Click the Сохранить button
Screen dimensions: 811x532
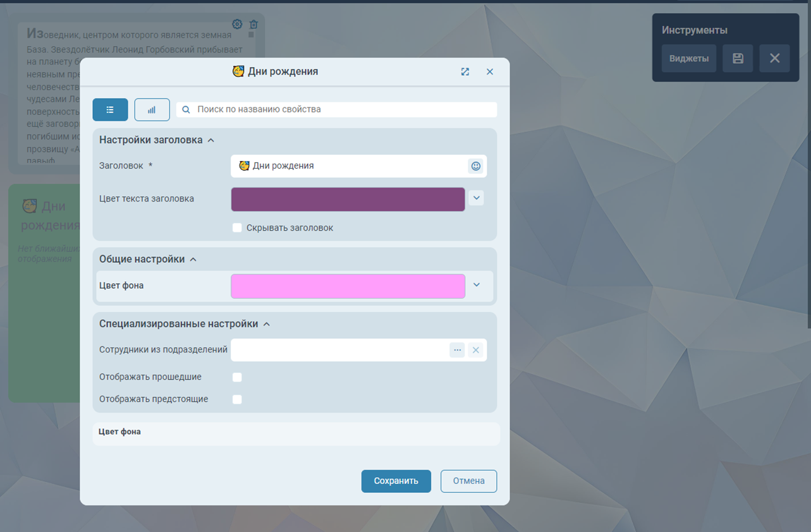396,481
